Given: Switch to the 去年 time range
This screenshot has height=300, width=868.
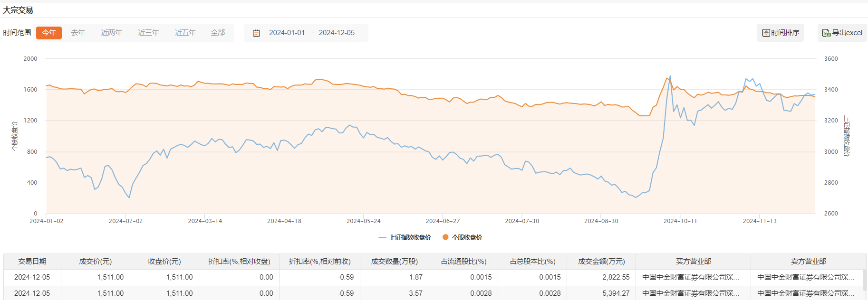Looking at the screenshot, I should (78, 33).
